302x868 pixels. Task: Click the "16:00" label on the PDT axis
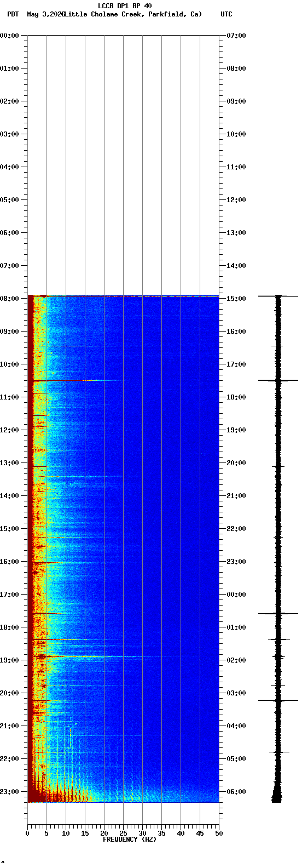tap(9, 562)
